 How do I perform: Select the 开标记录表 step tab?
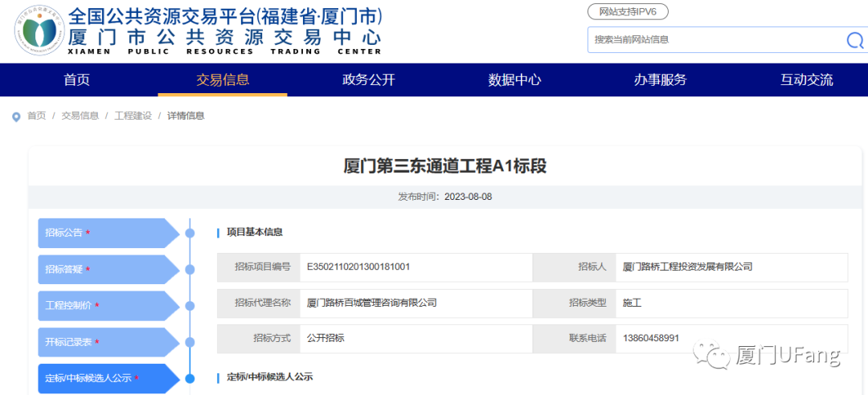point(108,342)
